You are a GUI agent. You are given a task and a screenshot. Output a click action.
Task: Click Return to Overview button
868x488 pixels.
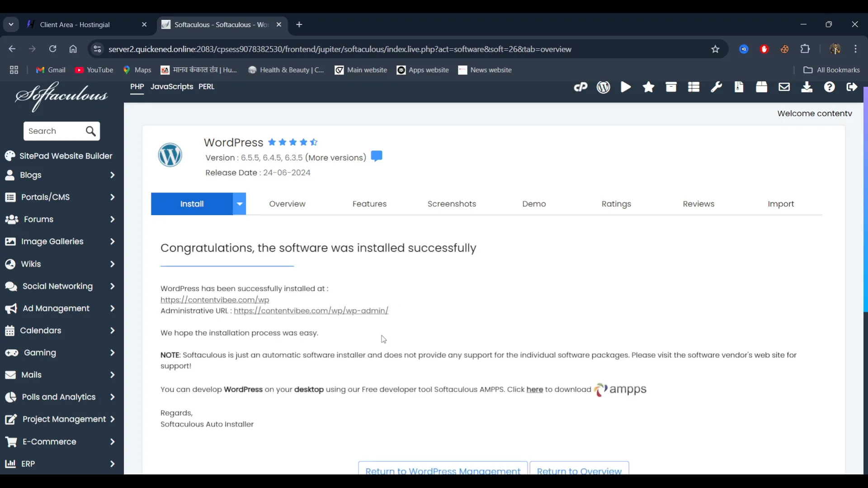click(x=579, y=468)
